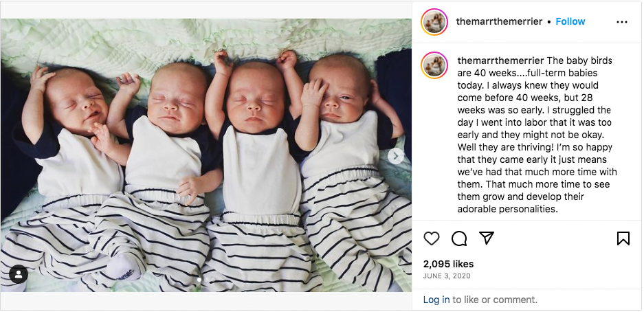Click Log in link

pos(436,300)
